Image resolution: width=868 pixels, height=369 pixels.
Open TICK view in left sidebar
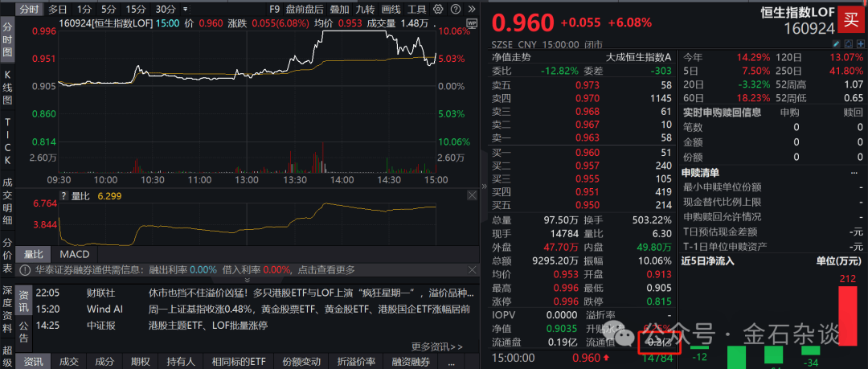click(x=8, y=141)
